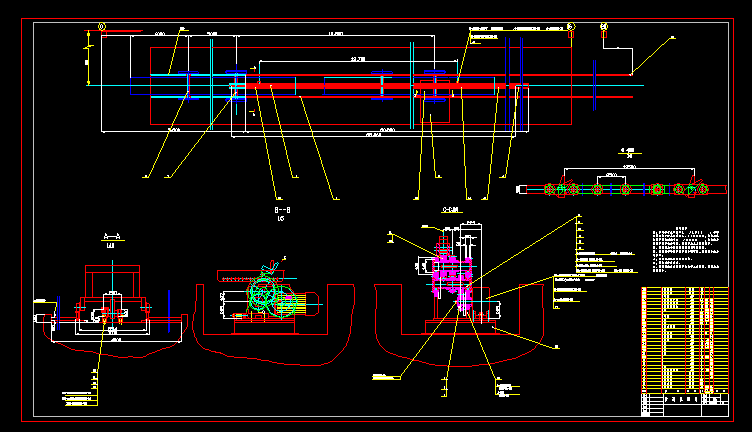
Task: Select the green gear assembly in section B-B
Action: [263, 294]
